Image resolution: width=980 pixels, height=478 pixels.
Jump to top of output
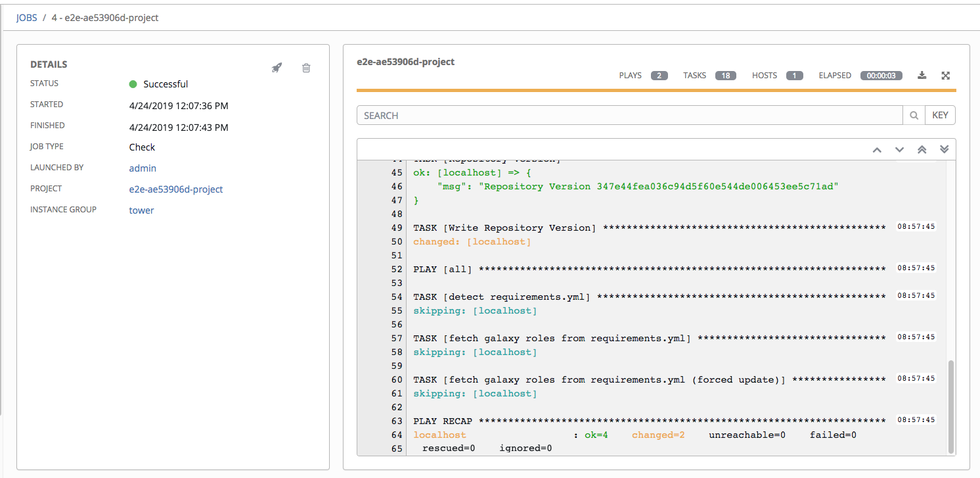(x=922, y=150)
